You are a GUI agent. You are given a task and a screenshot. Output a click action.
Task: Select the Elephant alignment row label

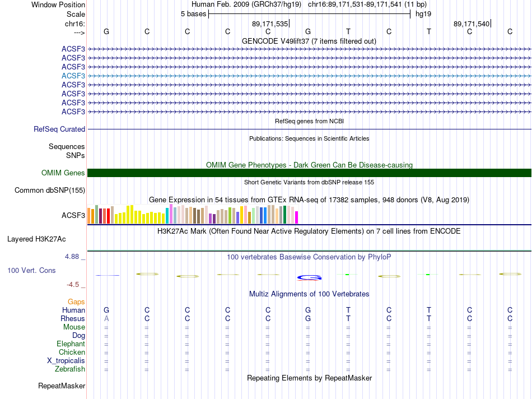pyautogui.click(x=71, y=344)
